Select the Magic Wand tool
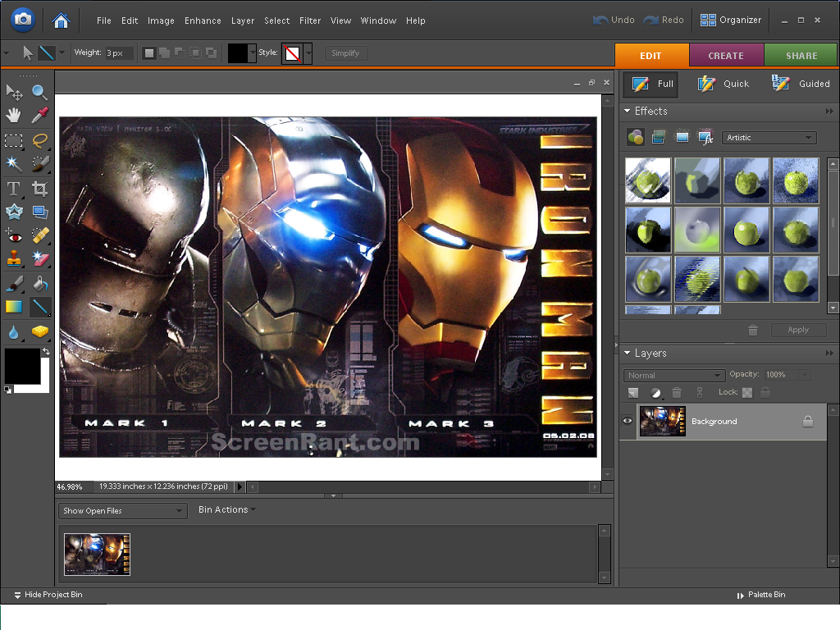840x630 pixels. 13,163
